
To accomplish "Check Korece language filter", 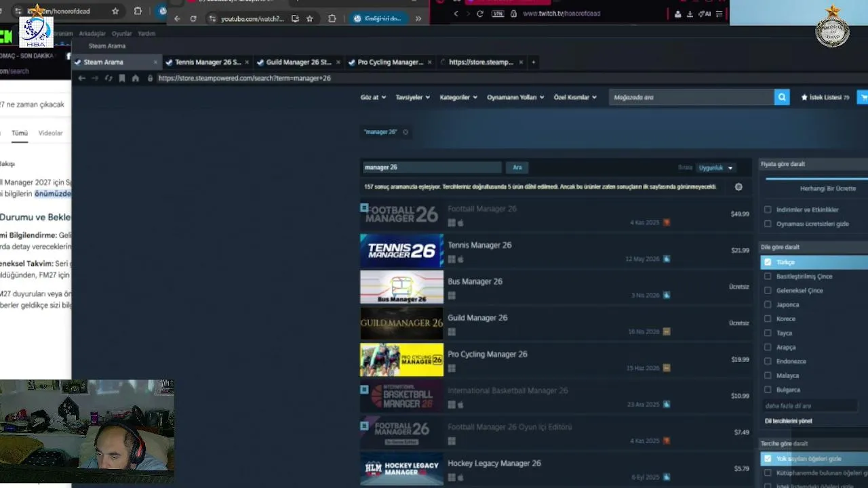I will 768,319.
